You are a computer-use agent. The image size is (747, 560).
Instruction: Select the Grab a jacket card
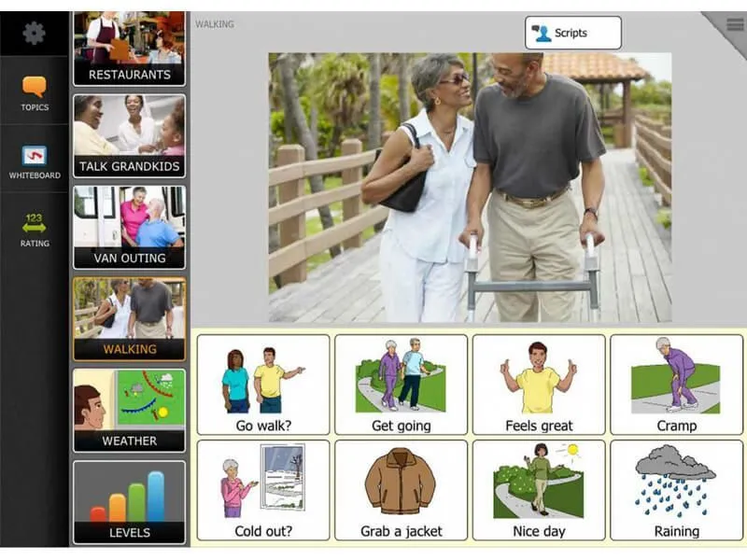(x=401, y=490)
